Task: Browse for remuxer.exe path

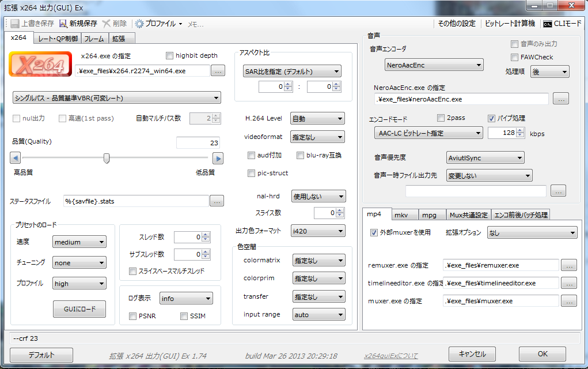Action: (x=569, y=265)
